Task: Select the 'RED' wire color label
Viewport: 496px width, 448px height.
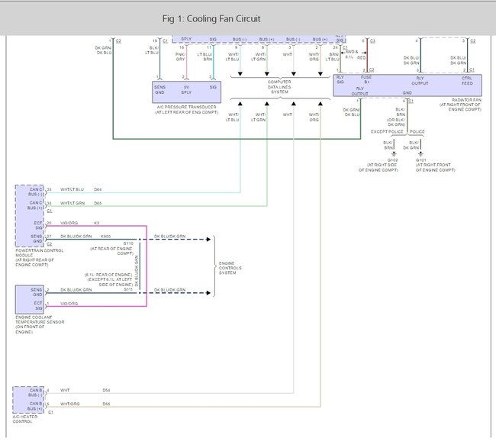Action: pos(361,58)
